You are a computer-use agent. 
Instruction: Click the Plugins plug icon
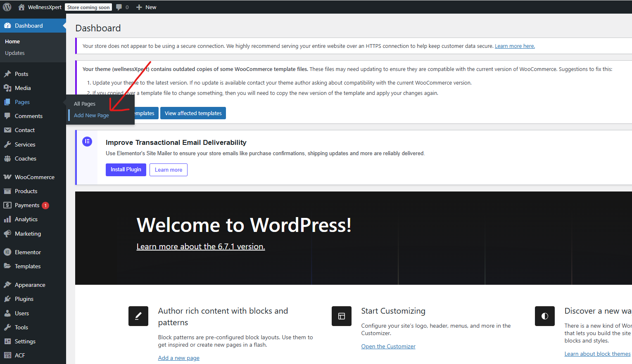pos(7,299)
